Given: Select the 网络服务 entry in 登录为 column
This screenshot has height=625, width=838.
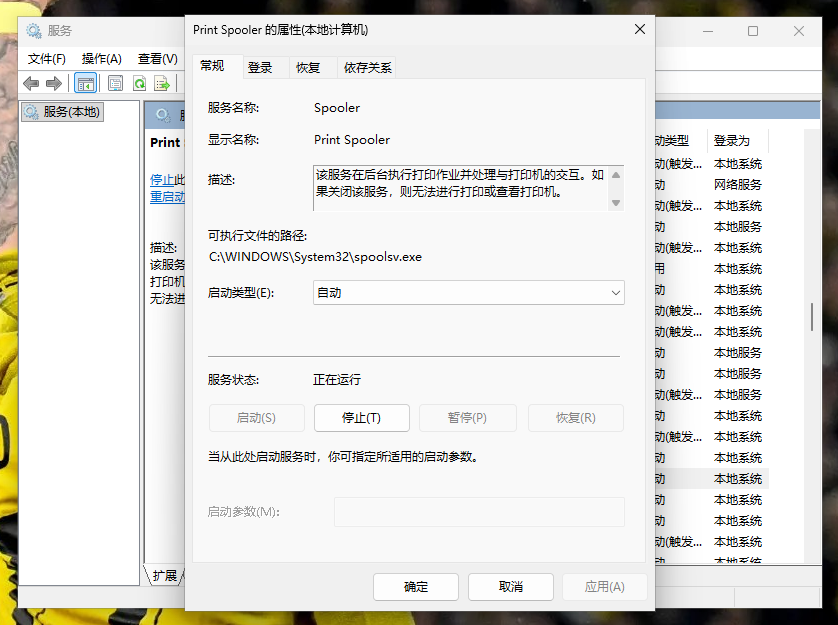Looking at the screenshot, I should pos(738,185).
